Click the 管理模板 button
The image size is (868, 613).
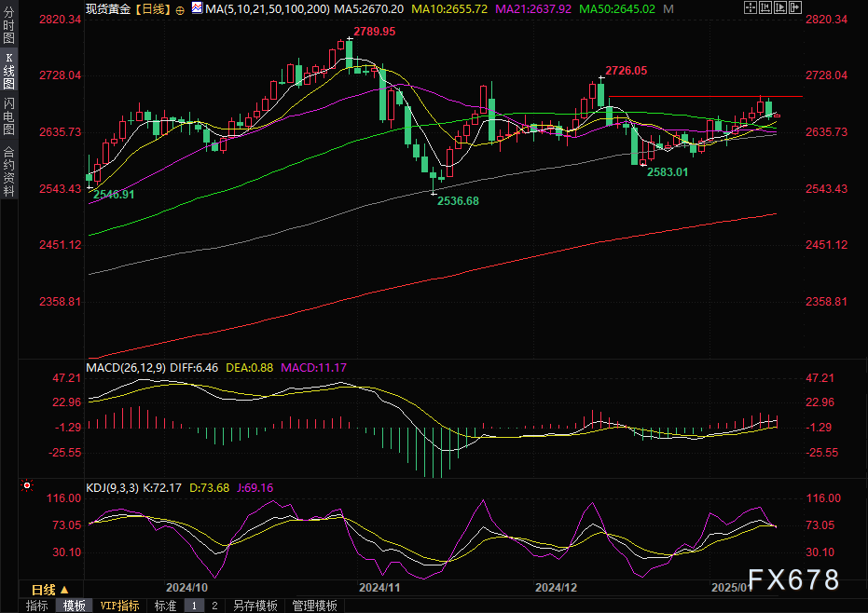[314, 606]
